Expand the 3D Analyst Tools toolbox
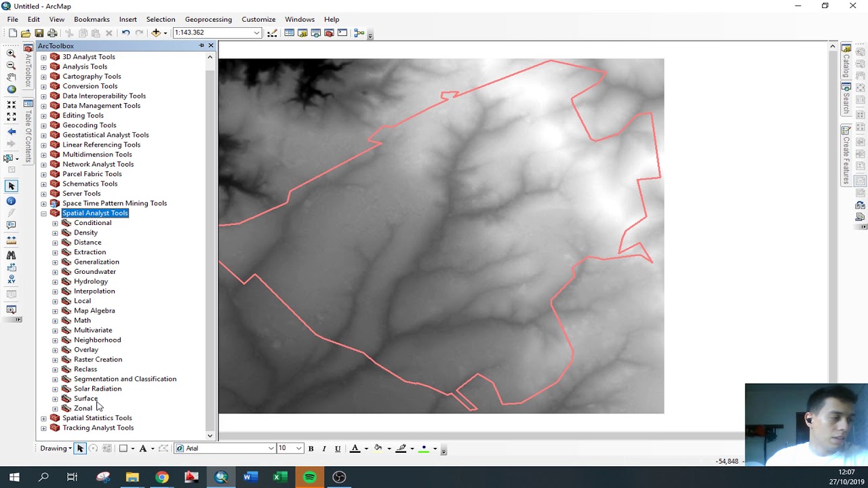This screenshot has width=868, height=488. (x=43, y=57)
